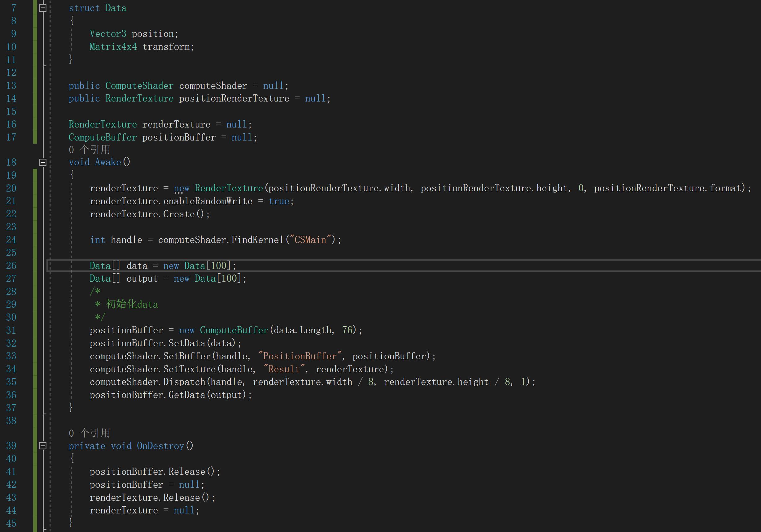Click line number 35 in gutter

click(x=11, y=382)
